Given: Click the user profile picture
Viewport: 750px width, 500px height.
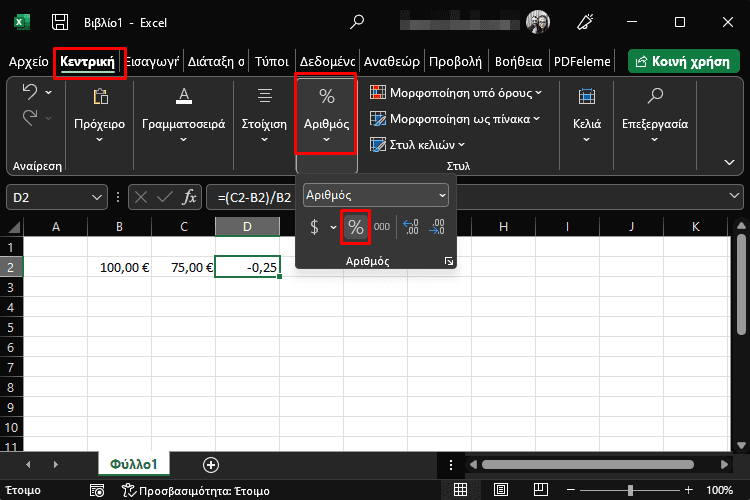Looking at the screenshot, I should [x=538, y=22].
